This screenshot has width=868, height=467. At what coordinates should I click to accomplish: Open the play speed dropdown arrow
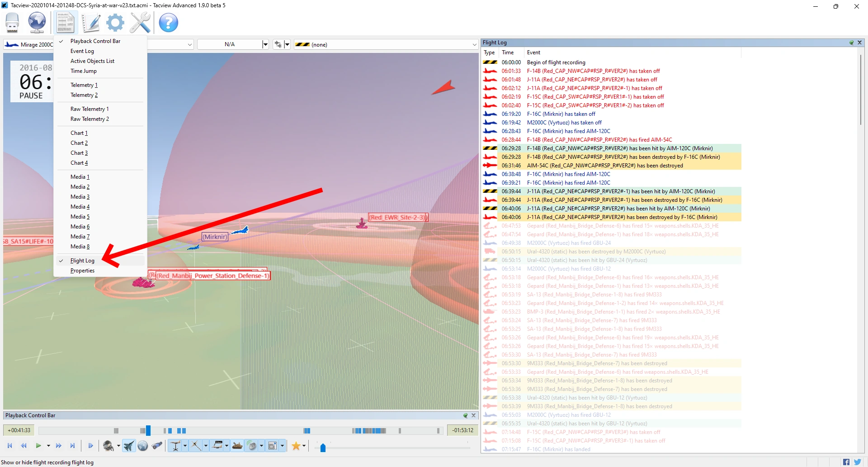point(48,446)
